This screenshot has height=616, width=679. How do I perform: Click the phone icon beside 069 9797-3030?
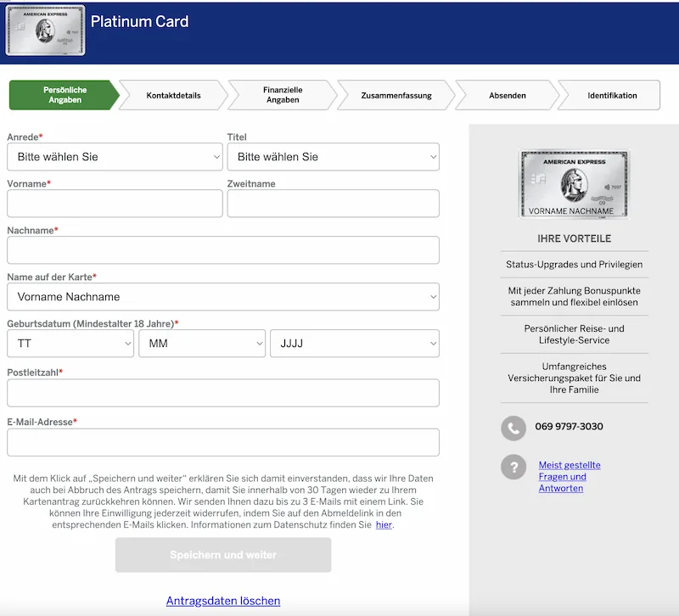click(513, 428)
